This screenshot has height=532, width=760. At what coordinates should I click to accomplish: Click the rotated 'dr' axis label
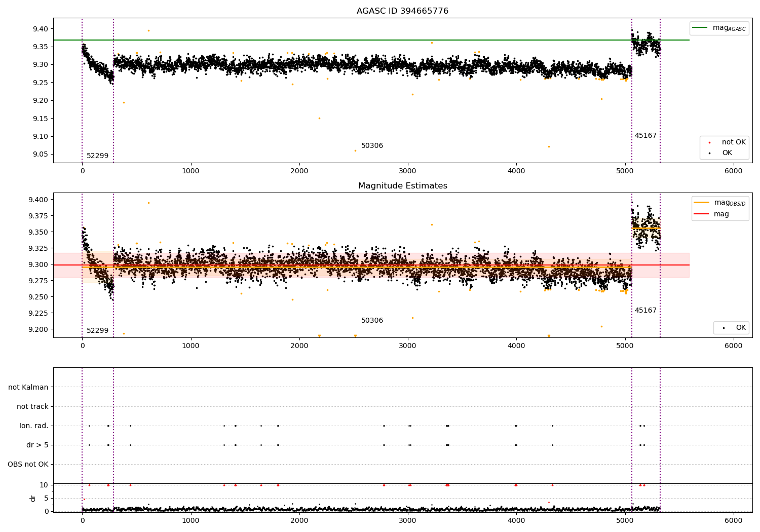click(x=33, y=498)
